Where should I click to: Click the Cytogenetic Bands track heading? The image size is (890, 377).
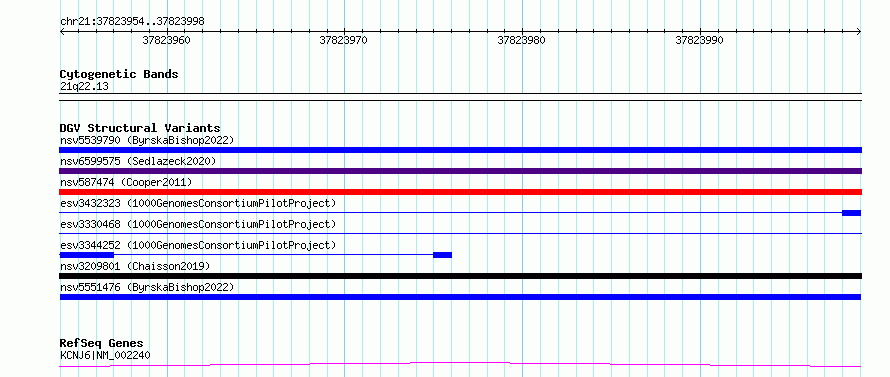pyautogui.click(x=119, y=74)
